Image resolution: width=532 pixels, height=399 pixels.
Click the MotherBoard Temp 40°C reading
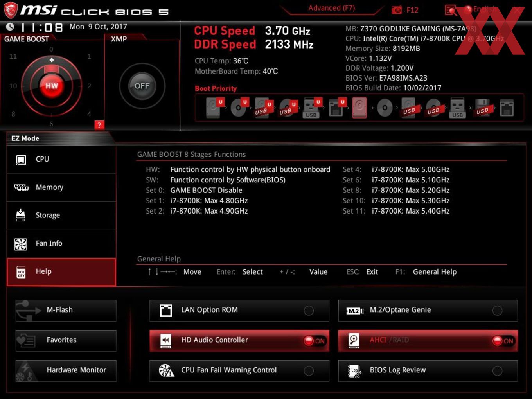(236, 71)
